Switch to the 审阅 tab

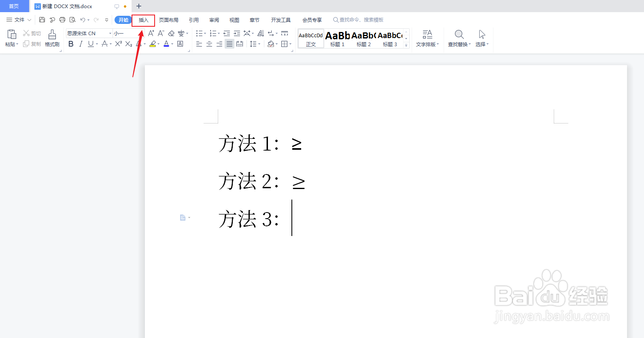214,20
